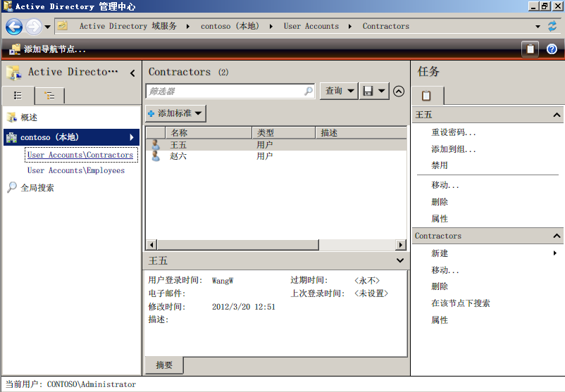Open User Accounts\Contractors link
This screenshot has width=565, height=392.
click(x=80, y=155)
